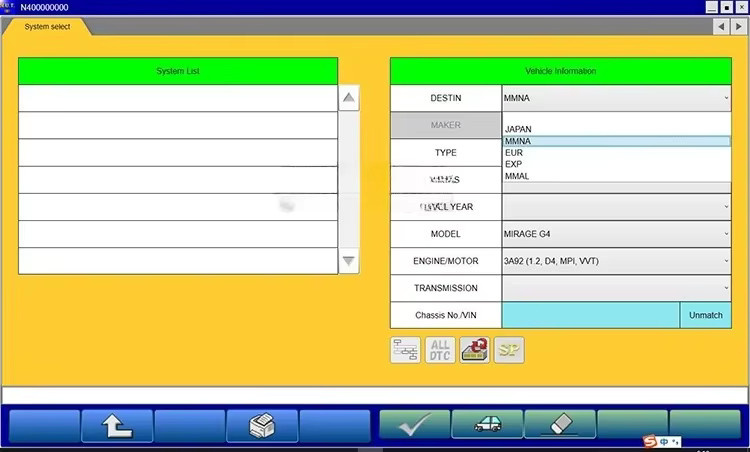Screen dimensions: 750x452
Task: Click the MODEL label cell
Action: coord(446,234)
